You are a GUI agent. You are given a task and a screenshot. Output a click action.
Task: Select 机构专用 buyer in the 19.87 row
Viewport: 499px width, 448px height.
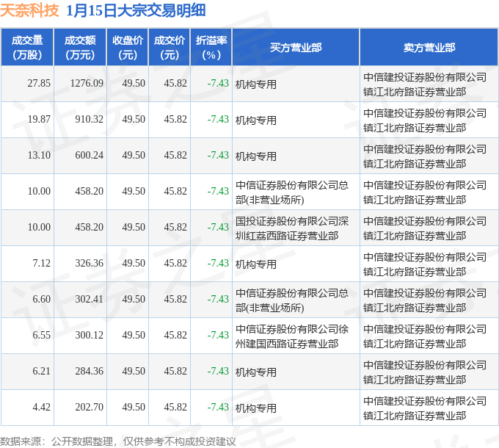pyautogui.click(x=256, y=120)
